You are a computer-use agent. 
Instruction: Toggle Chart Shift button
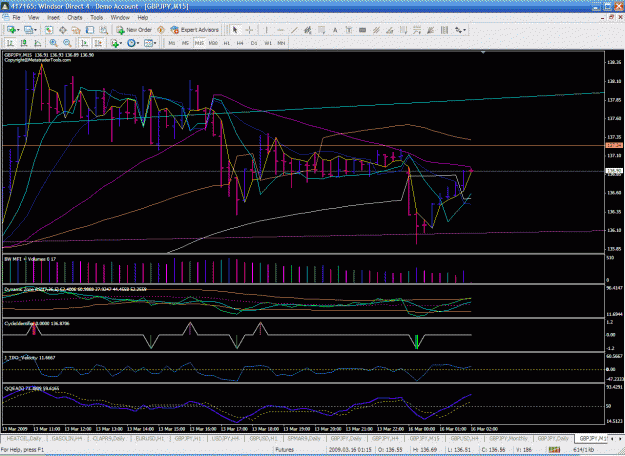pos(98,43)
